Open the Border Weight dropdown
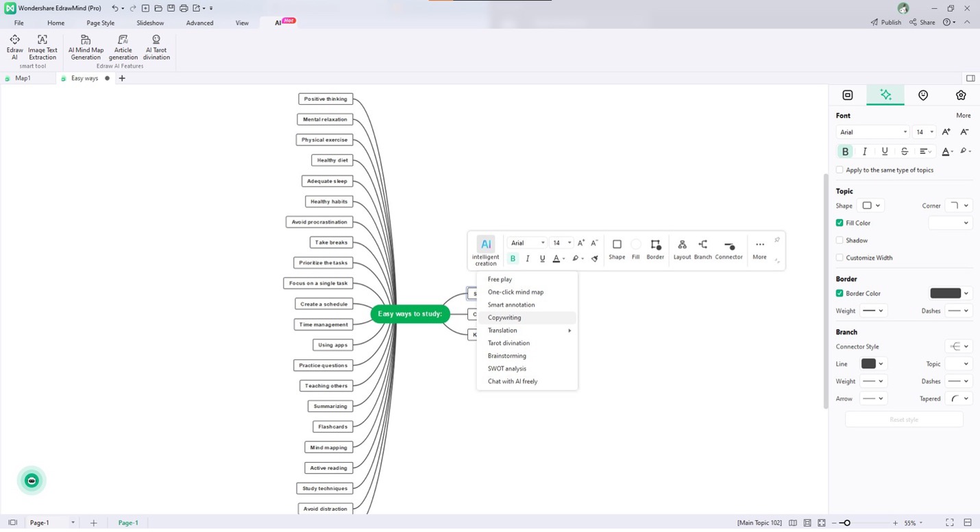The image size is (980, 532). click(x=873, y=311)
